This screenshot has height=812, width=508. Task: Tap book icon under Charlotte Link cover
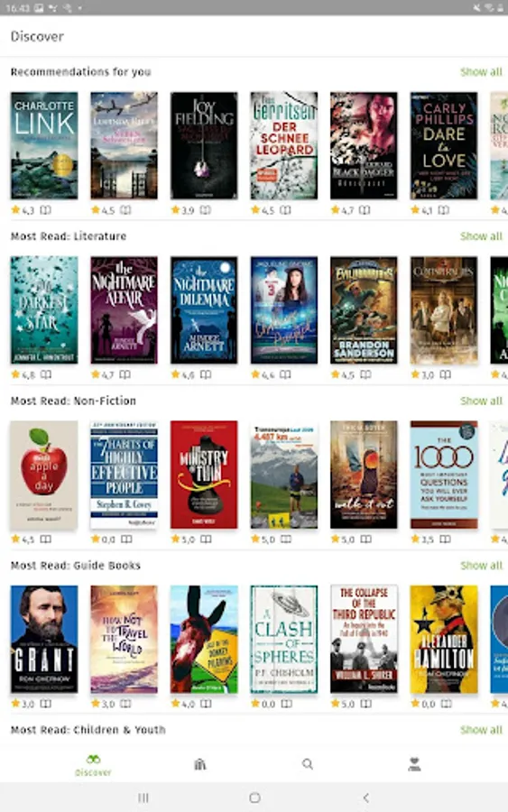(x=46, y=209)
